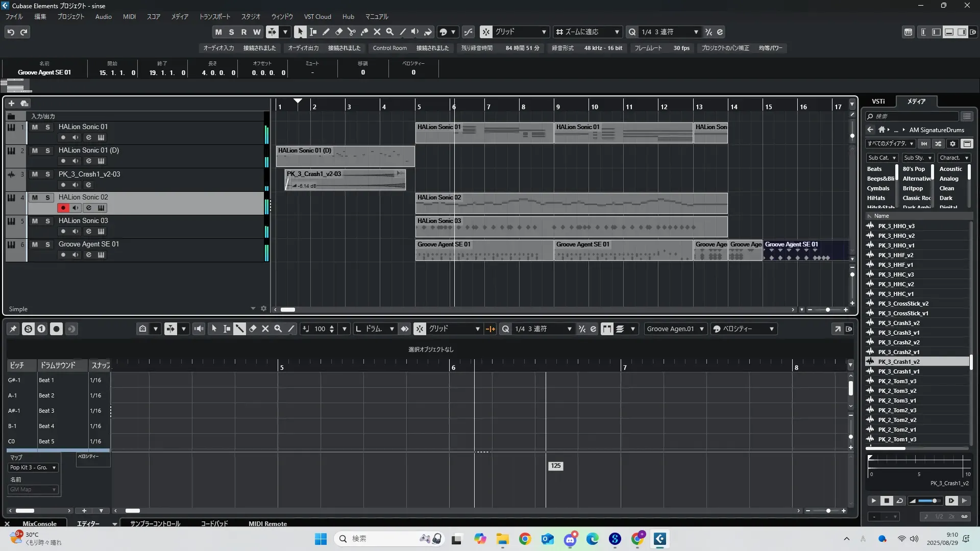Expand the Sub Cat. filter dropdown
The width and height of the screenshot is (980, 551).
tap(881, 158)
